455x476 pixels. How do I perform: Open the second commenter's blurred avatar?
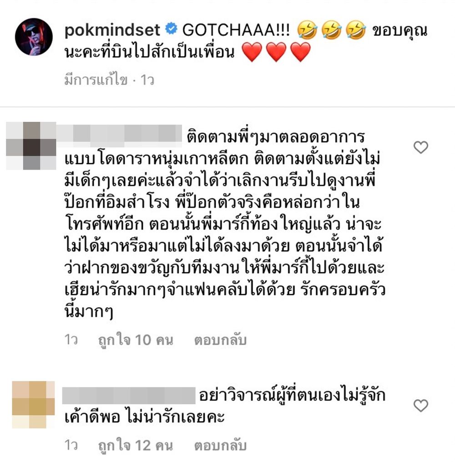point(33,404)
